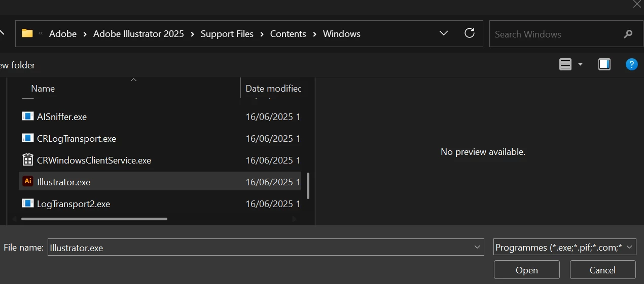Screen dimensions: 644x284
Task: Select the LogTransport2.exe file name
Action: [x=74, y=204]
